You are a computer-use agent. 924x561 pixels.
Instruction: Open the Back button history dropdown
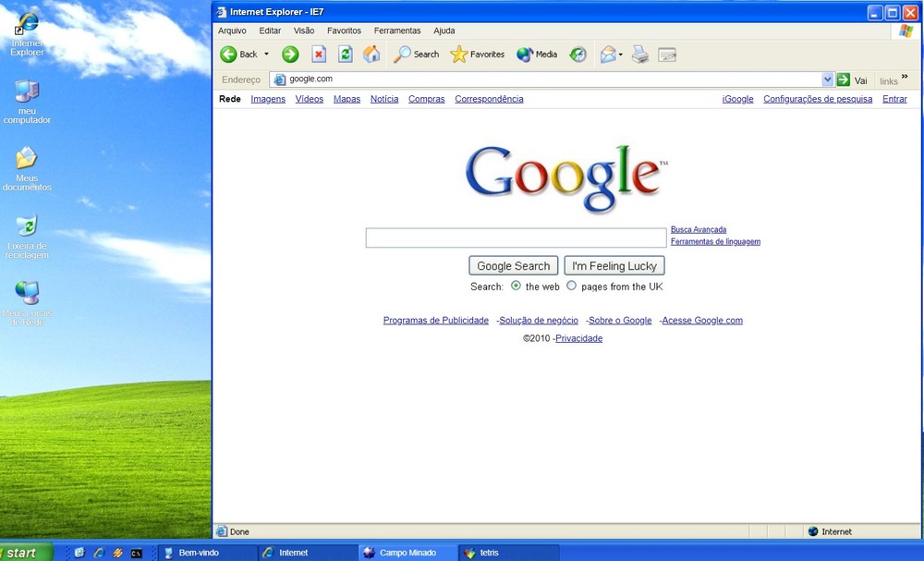[x=266, y=55]
